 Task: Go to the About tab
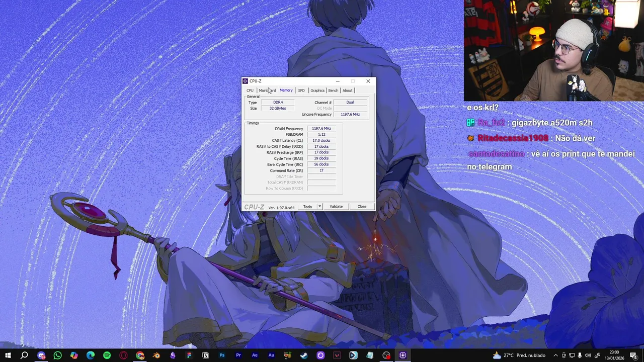pyautogui.click(x=348, y=90)
